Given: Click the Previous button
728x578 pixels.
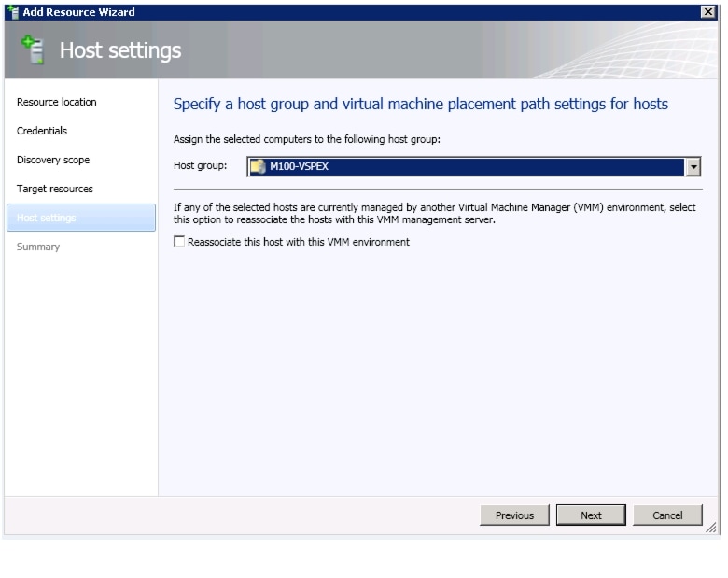Looking at the screenshot, I should [x=514, y=515].
